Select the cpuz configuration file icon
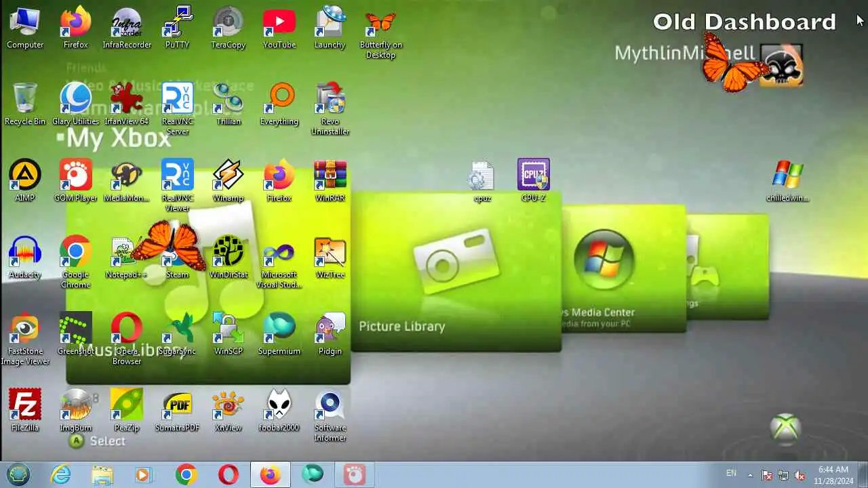This screenshot has width=868, height=488. click(x=482, y=181)
